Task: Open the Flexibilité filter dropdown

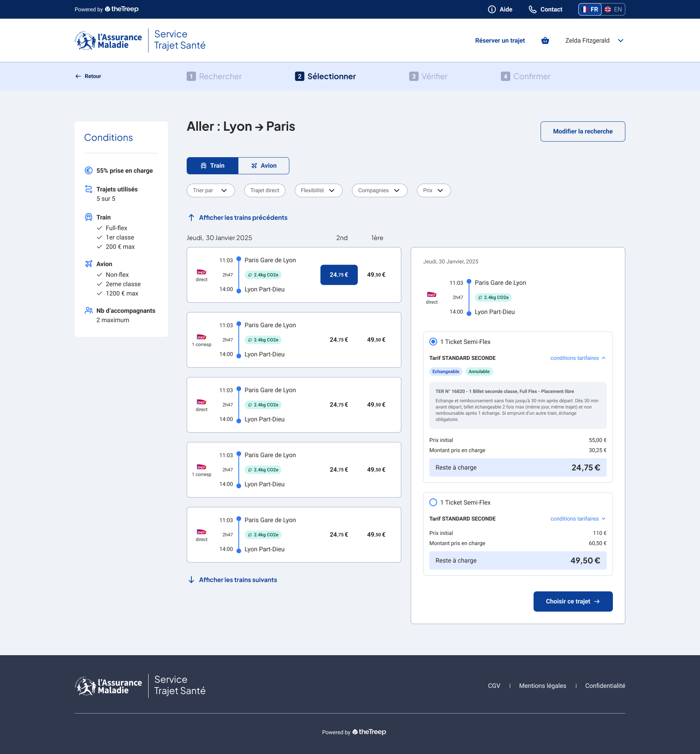Action: 318,190
